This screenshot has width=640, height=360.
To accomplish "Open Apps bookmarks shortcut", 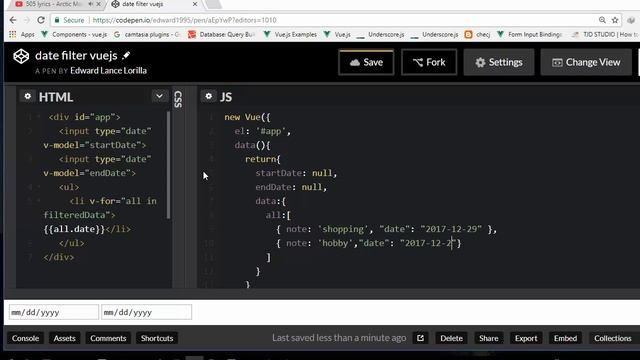I will tap(22, 35).
